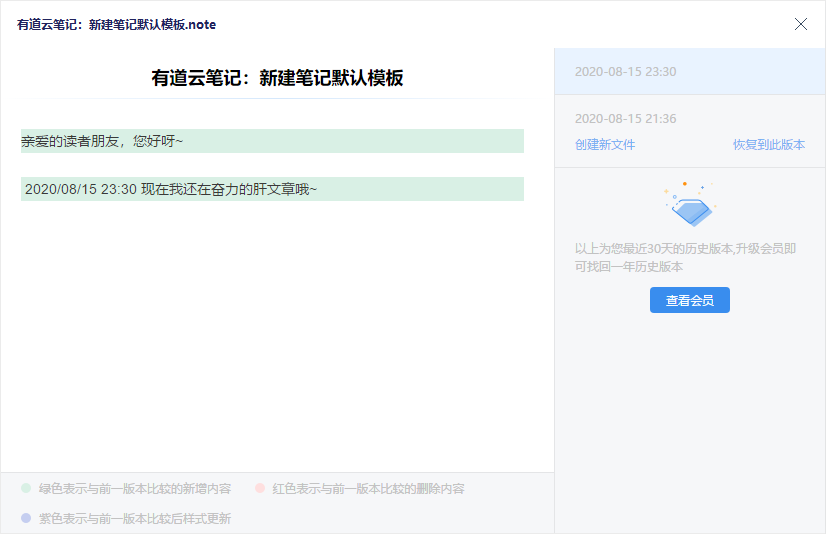Click the 恢复到此版本 link
Screen dimensions: 826x534
[x=769, y=144]
